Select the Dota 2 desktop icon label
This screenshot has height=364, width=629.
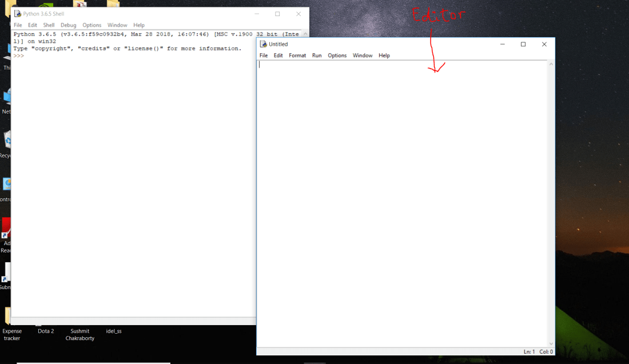pyautogui.click(x=46, y=331)
